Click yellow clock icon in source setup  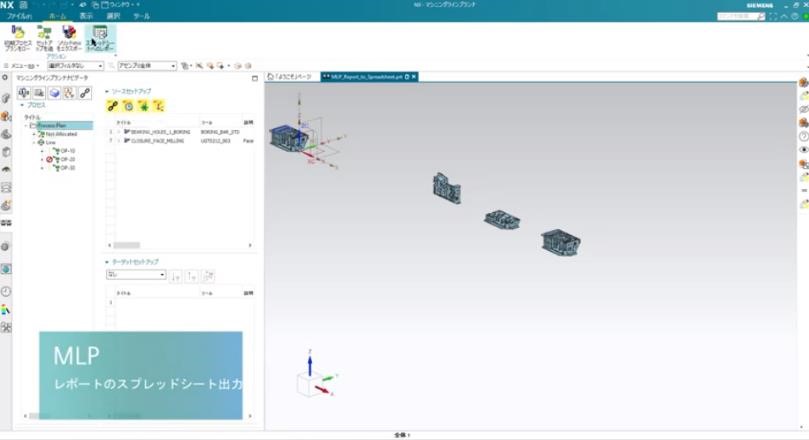tap(128, 106)
